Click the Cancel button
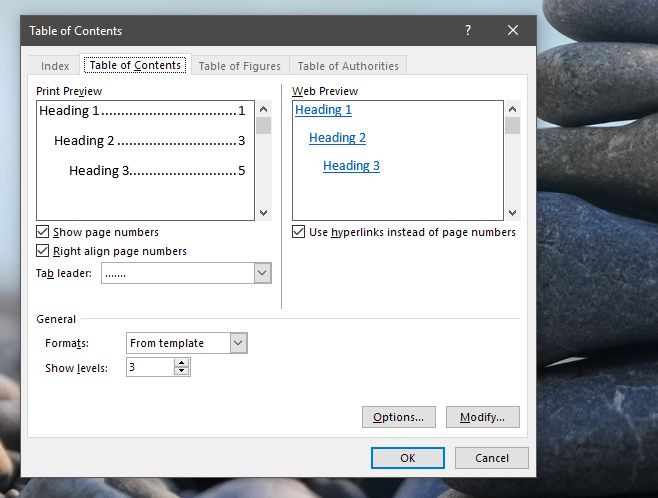This screenshot has width=658, height=498. tap(492, 458)
